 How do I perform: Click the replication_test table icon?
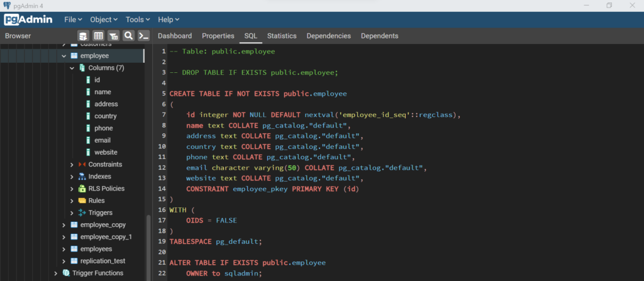(x=74, y=261)
